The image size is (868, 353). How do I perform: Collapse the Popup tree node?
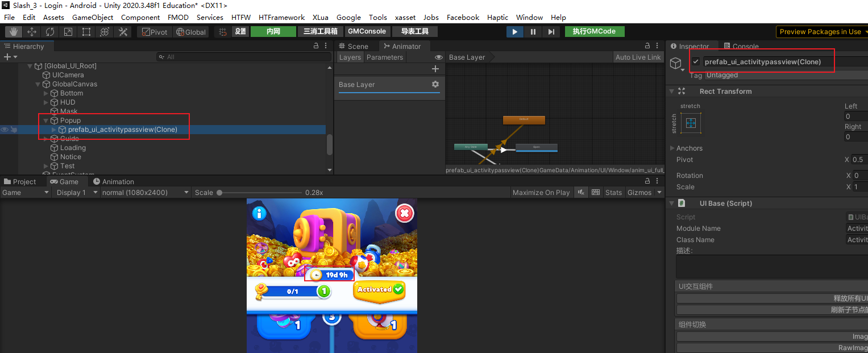tap(46, 121)
